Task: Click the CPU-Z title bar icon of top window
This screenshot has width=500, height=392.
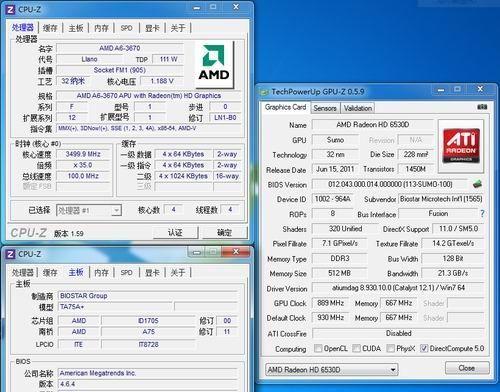Action: pos(11,9)
